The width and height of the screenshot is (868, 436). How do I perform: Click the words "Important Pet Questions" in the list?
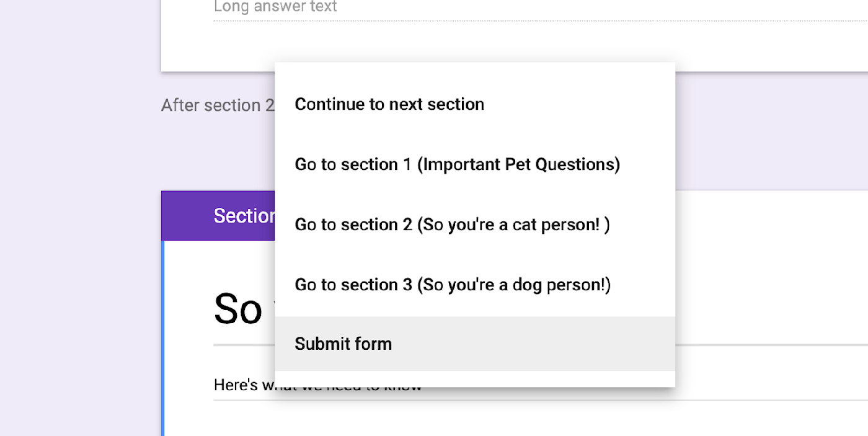click(x=518, y=164)
